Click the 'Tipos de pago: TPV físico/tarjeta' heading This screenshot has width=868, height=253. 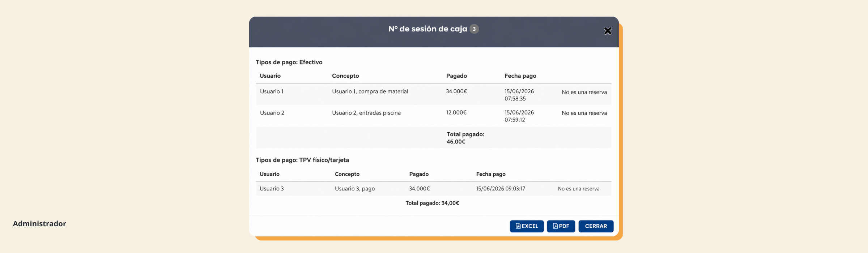tap(302, 160)
